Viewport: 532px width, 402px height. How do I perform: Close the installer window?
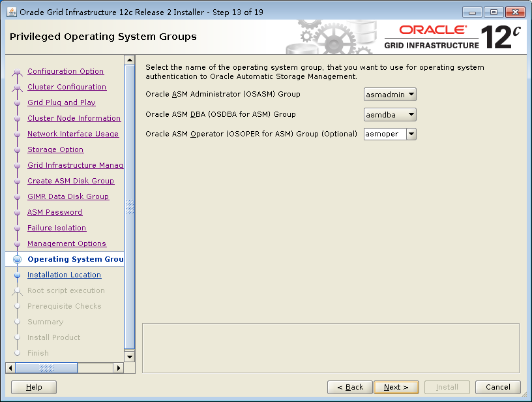[515, 12]
